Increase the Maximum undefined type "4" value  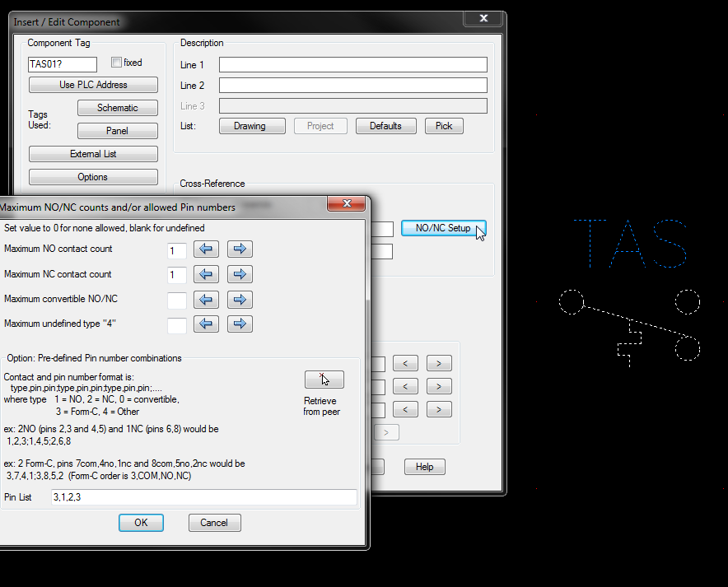[x=240, y=323]
